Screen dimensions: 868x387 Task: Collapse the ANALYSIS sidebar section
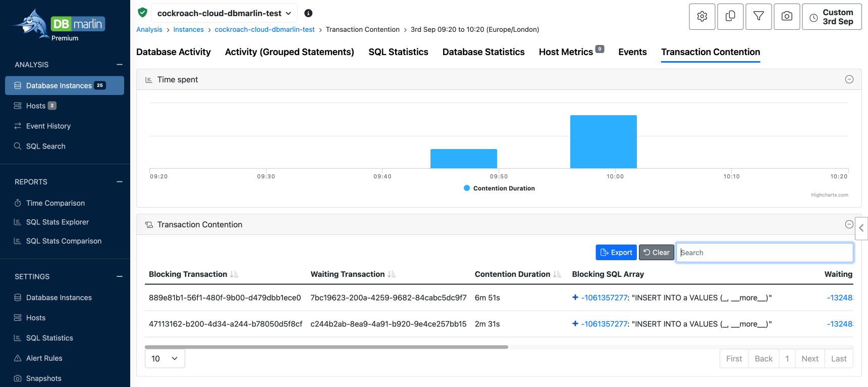tap(120, 65)
